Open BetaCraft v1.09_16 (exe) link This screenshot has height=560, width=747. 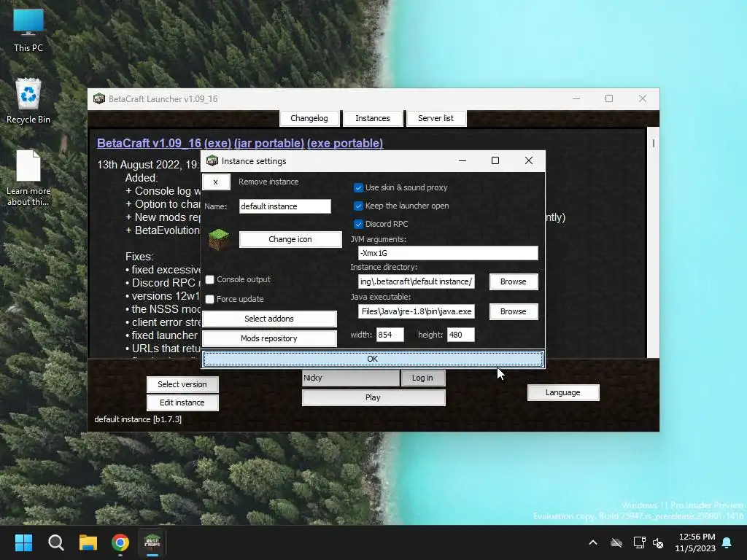click(x=164, y=144)
